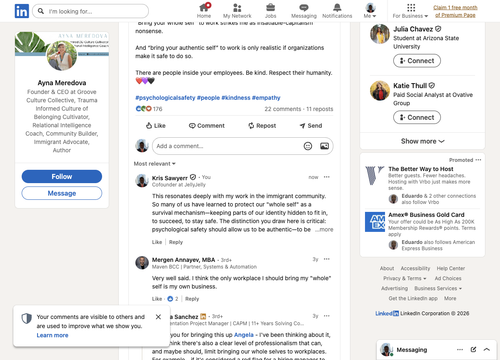
Task: Reply to Kris Sawyerr's comment
Action: click(176, 242)
